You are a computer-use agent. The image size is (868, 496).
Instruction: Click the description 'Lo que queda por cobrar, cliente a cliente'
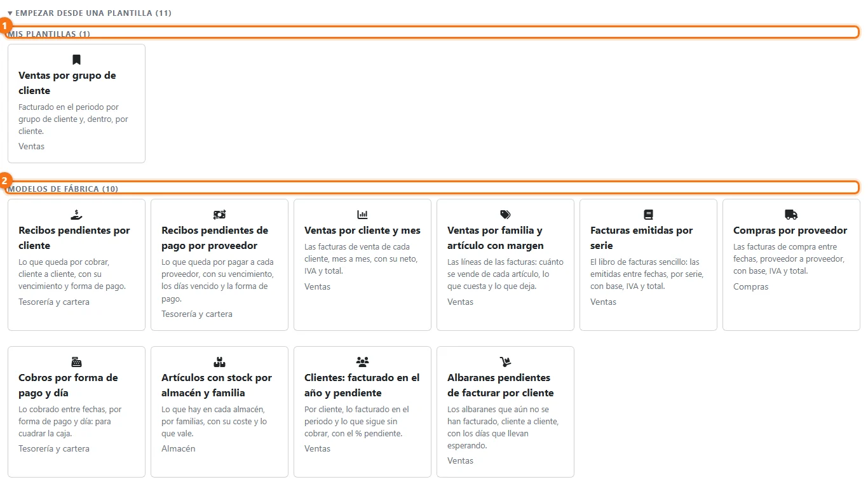[72, 274]
